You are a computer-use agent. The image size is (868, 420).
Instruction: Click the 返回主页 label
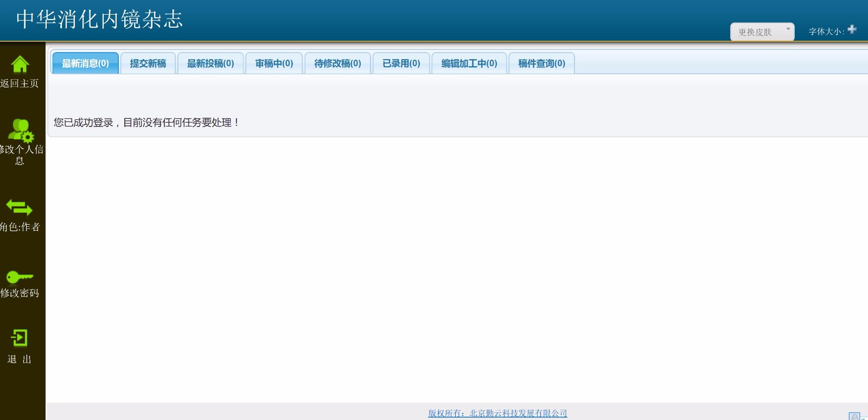[20, 84]
